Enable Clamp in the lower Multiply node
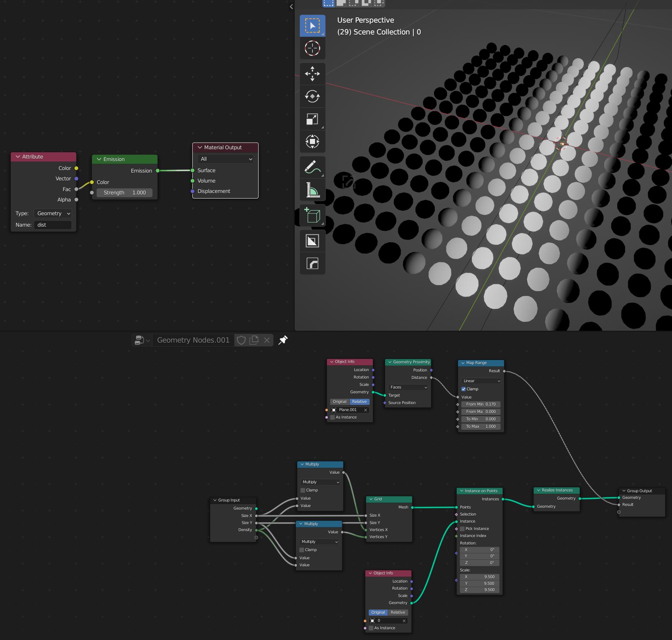Viewport: 672px width, 640px height. click(302, 550)
